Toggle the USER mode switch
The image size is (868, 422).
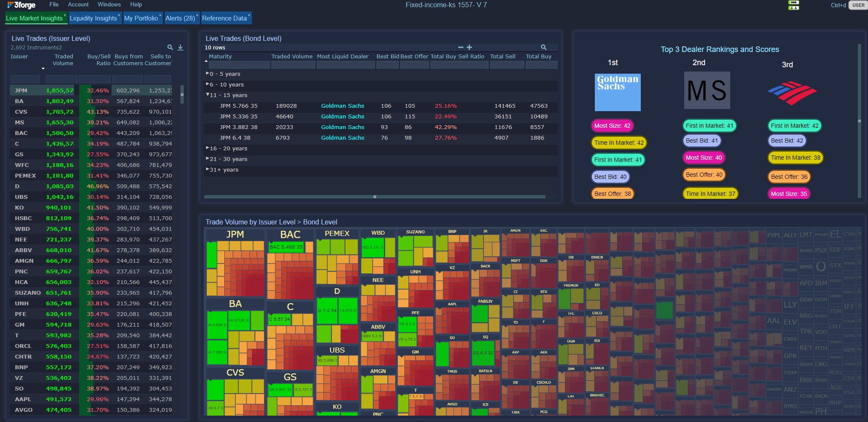[858, 5]
